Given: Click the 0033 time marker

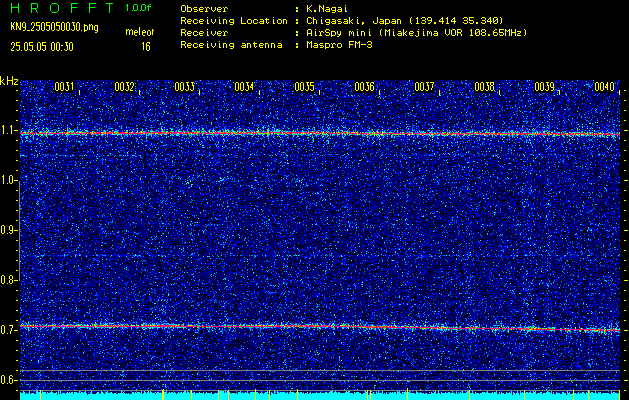Looking at the screenshot, I should click(184, 87).
